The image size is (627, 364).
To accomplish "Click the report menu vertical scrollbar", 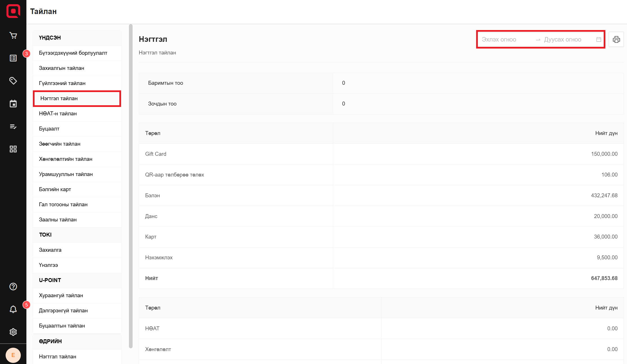I will coord(131,185).
